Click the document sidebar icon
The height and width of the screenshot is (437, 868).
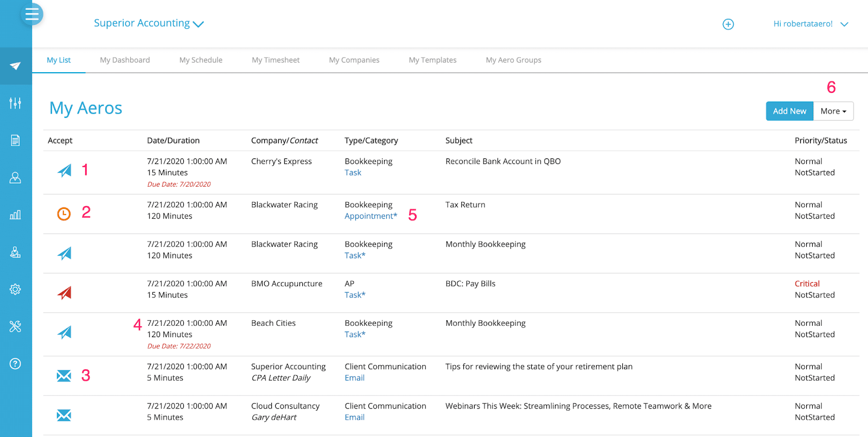tap(15, 141)
